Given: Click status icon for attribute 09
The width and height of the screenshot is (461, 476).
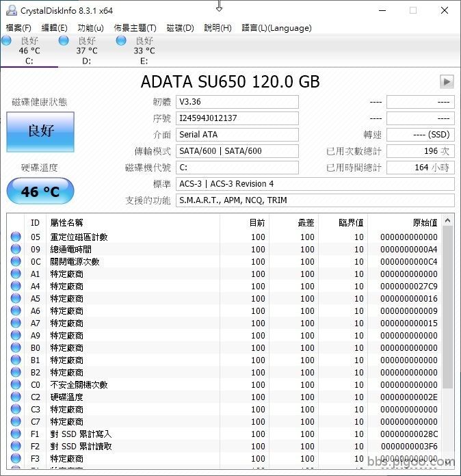Looking at the screenshot, I should click(16, 249).
